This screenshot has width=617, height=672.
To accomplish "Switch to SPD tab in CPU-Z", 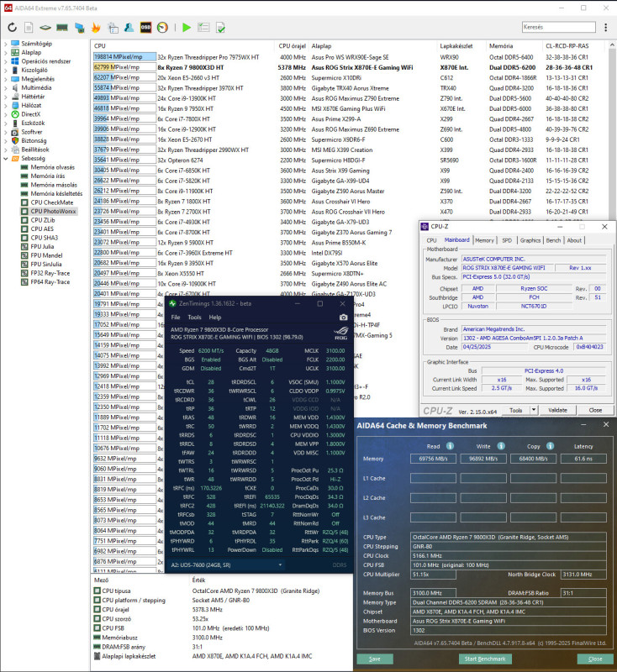I will 507,240.
